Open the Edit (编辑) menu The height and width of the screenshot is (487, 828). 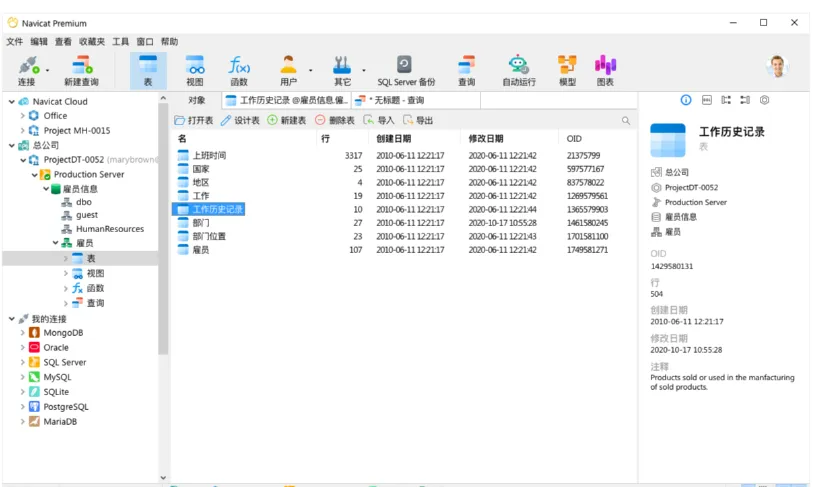(x=39, y=42)
